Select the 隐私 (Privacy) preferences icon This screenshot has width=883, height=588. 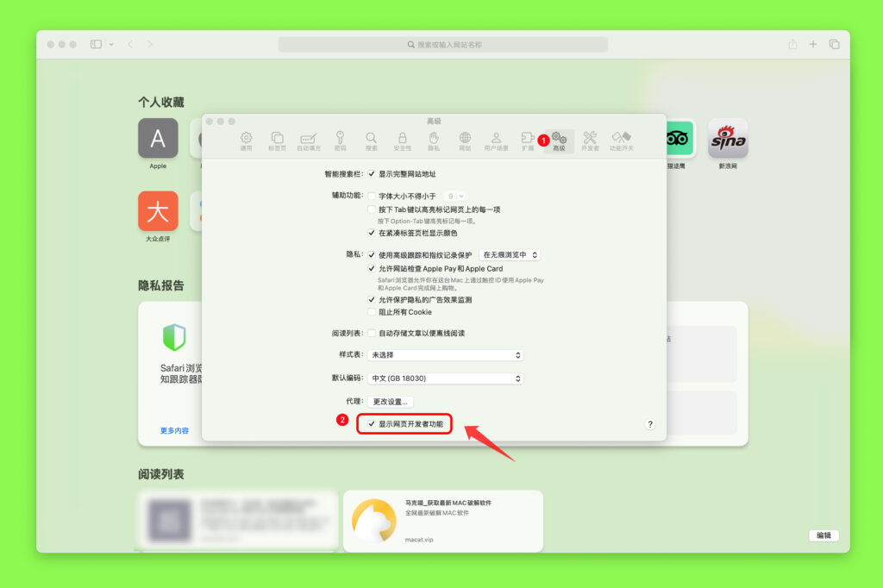pos(432,141)
